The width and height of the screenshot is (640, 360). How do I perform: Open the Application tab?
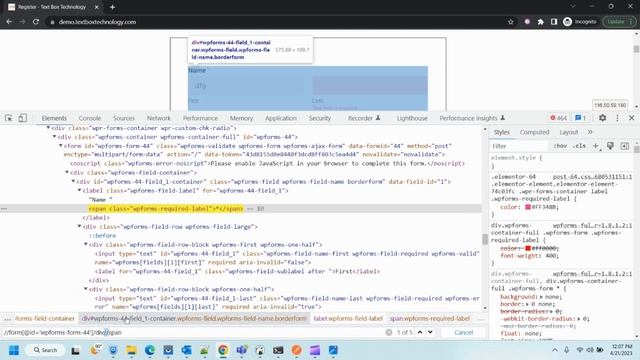pos(281,118)
